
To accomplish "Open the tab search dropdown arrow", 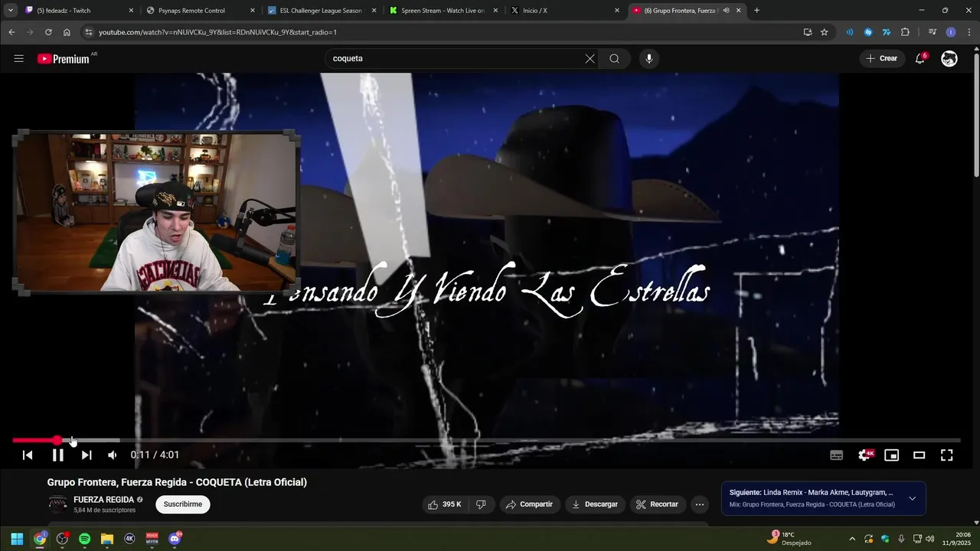I will (11, 11).
